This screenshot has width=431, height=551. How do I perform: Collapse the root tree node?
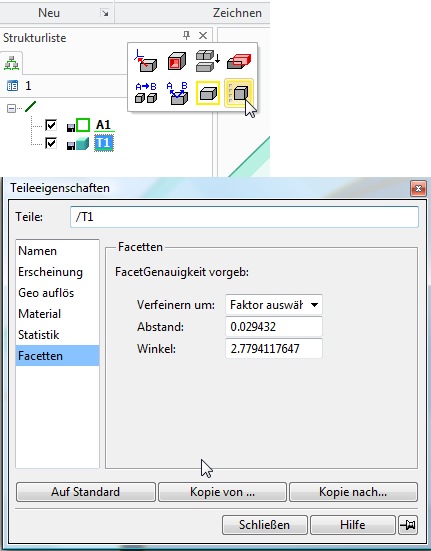coord(11,108)
